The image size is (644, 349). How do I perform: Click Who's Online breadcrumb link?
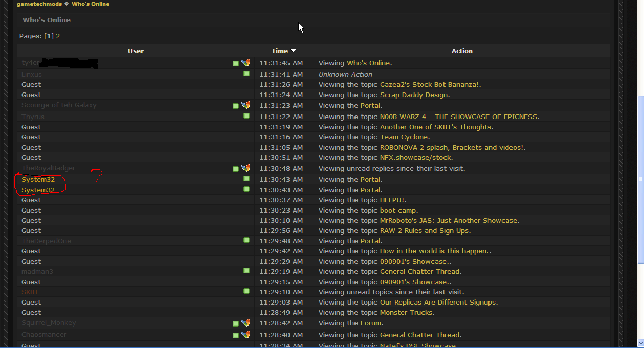[x=91, y=4]
